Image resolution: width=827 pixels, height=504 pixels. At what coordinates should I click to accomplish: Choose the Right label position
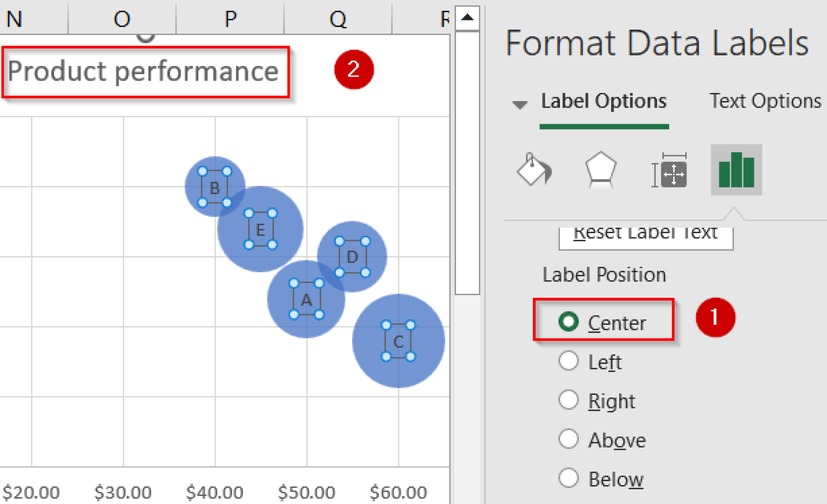click(x=569, y=400)
